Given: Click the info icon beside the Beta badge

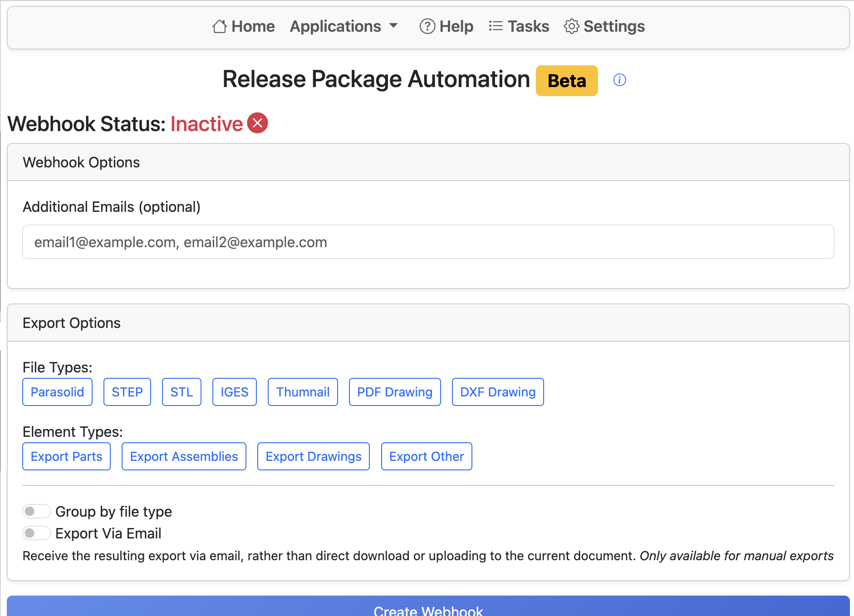Looking at the screenshot, I should pyautogui.click(x=620, y=80).
